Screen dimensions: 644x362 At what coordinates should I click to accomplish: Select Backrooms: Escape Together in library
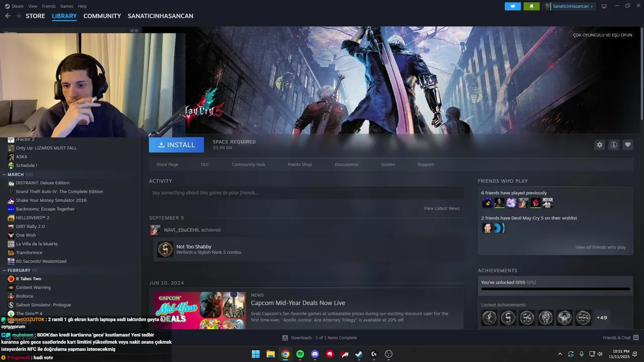(x=45, y=209)
